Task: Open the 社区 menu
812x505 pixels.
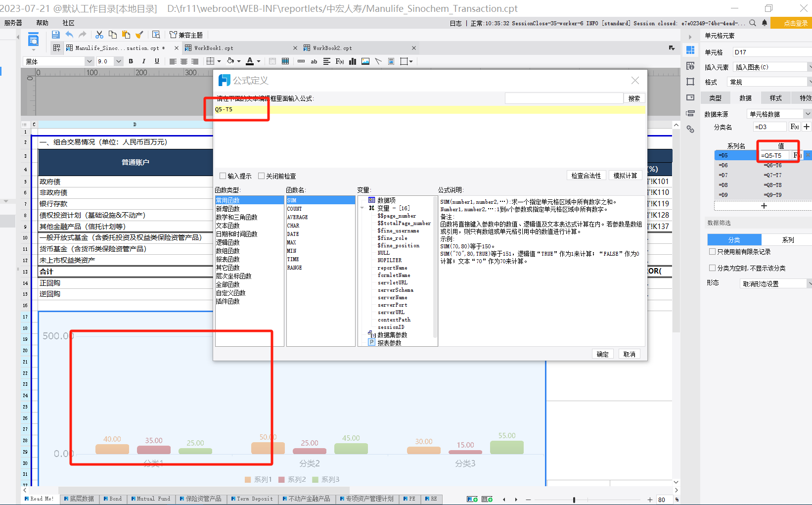Action: point(68,23)
